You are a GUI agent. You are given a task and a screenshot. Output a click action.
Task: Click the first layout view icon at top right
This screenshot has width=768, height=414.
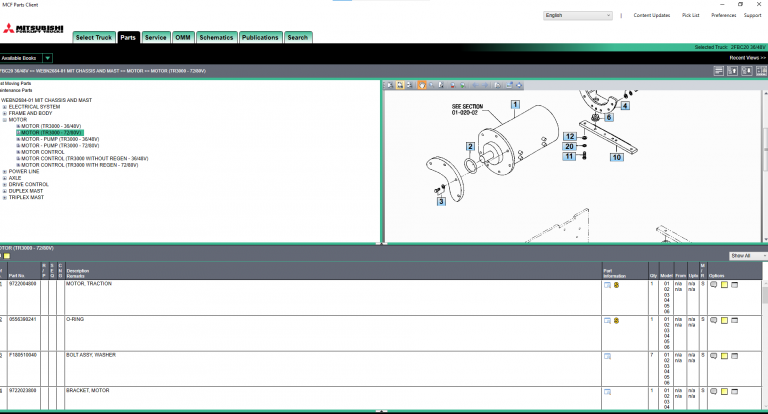pos(719,71)
